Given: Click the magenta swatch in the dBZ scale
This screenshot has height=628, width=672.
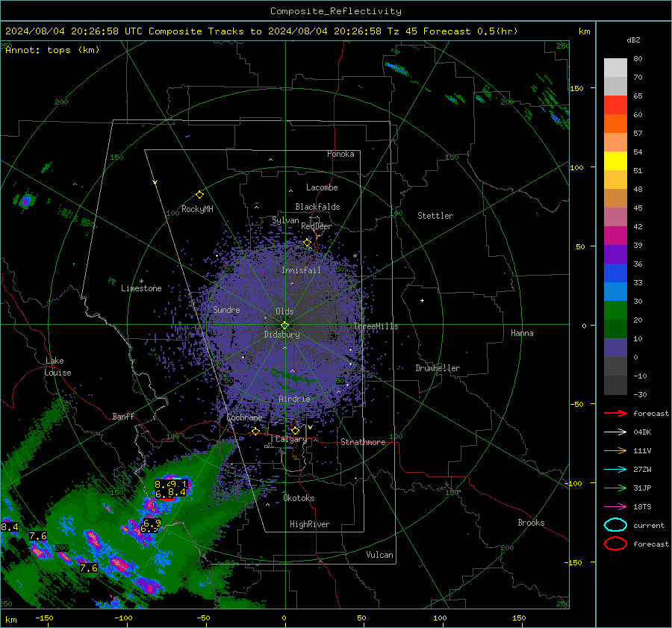Looking at the screenshot, I should 615,235.
